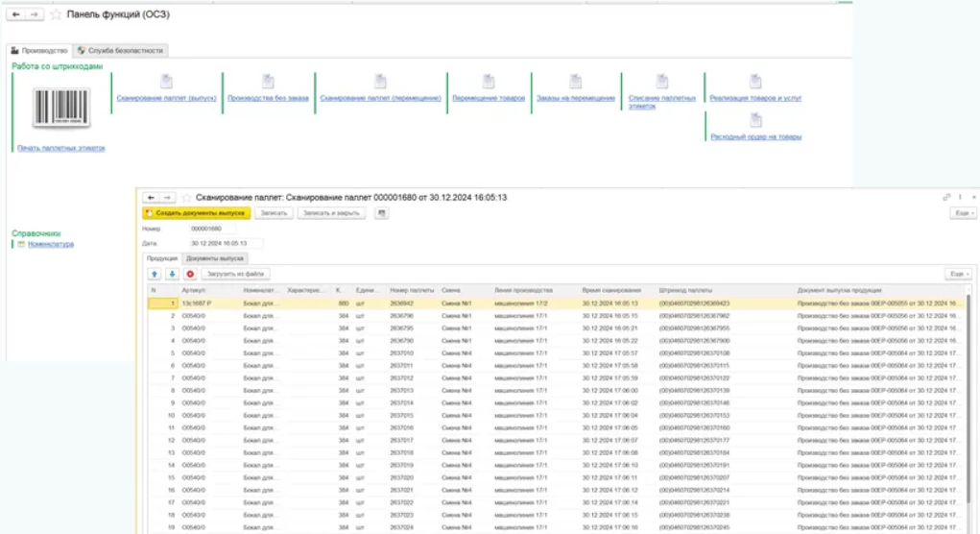Open Номенклатура reference link
This screenshot has height=534, width=980.
coord(50,244)
